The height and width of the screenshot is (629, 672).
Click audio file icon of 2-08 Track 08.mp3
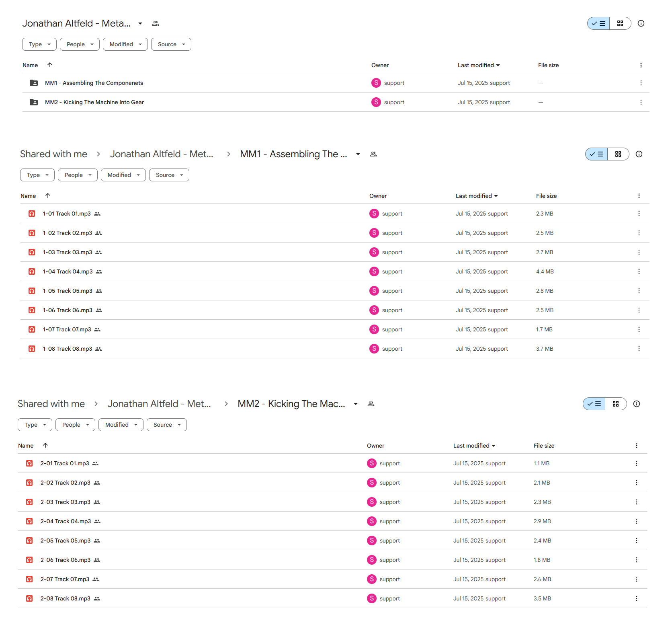(29, 598)
